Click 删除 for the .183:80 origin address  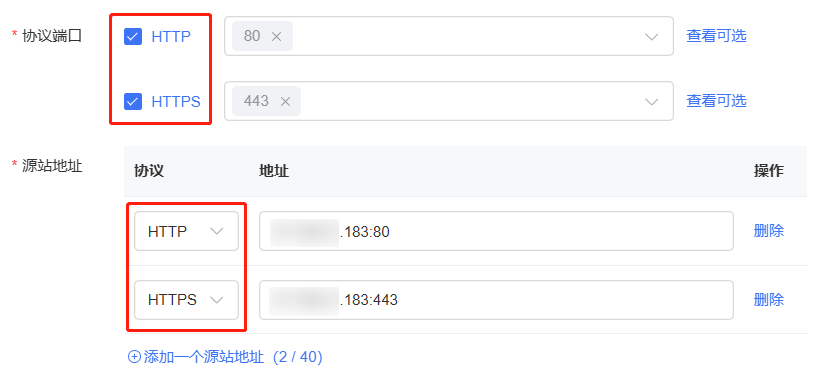tap(768, 231)
